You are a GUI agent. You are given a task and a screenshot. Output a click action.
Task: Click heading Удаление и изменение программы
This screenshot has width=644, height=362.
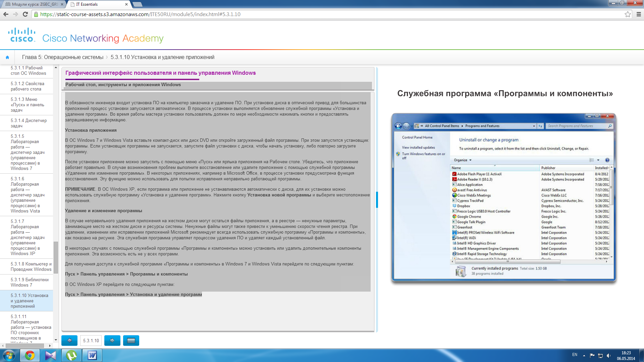tap(104, 210)
